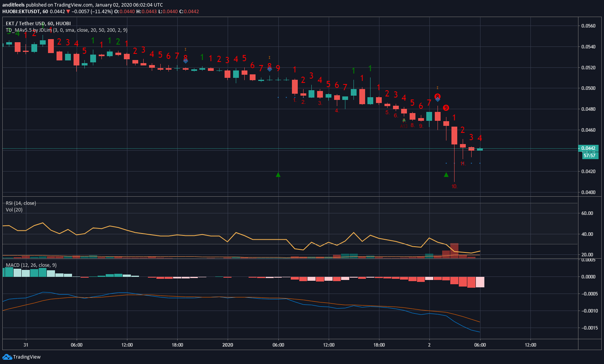Click the 0.0460 price axis label
The width and height of the screenshot is (604, 364).
588,130
